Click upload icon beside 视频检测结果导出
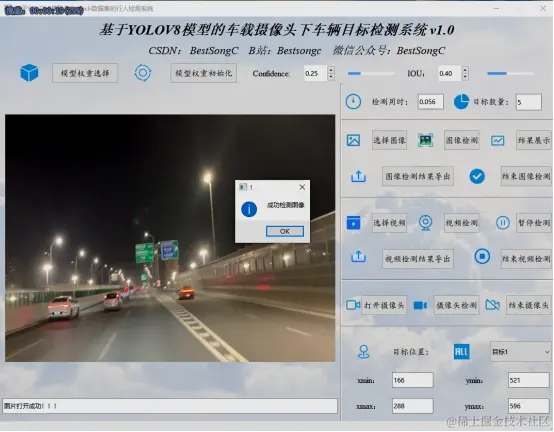Screen dimensions: 554x432 click(x=358, y=256)
